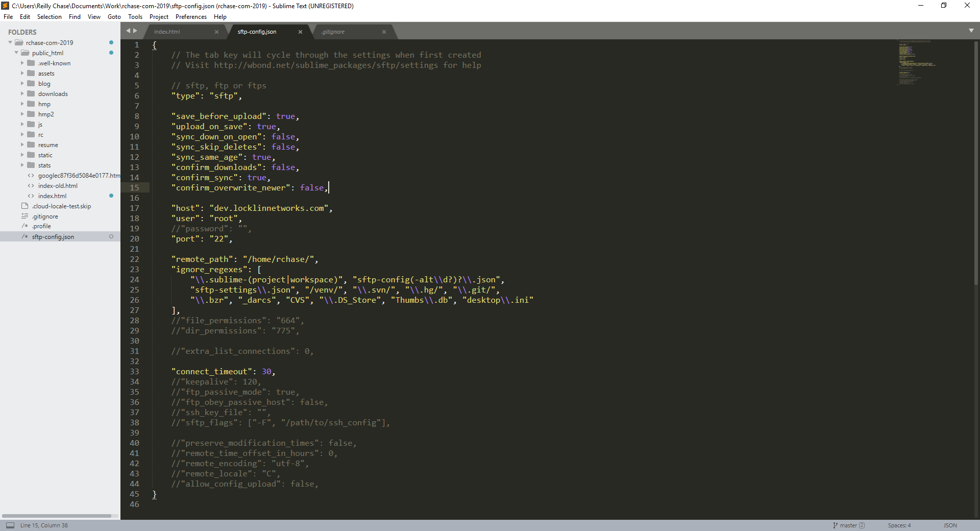Open the Edit menu

point(25,17)
